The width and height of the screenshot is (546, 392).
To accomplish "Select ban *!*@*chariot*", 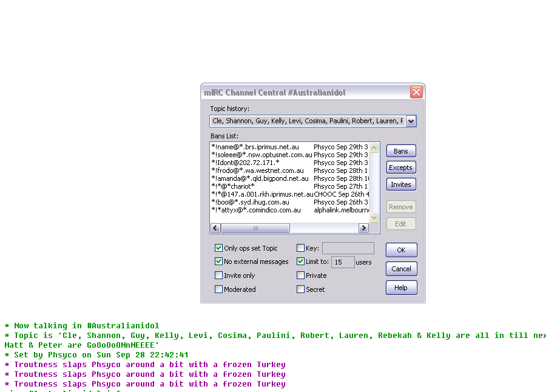I will (x=290, y=186).
